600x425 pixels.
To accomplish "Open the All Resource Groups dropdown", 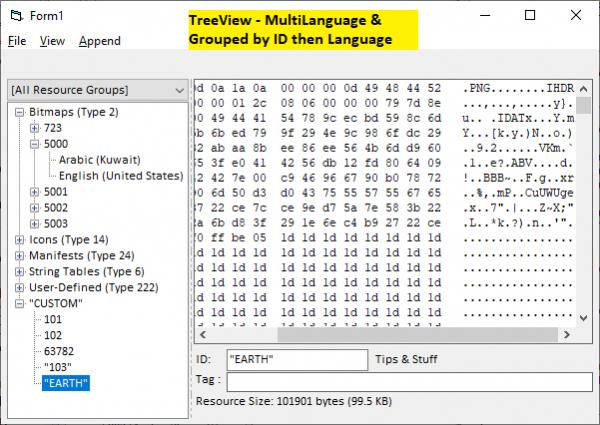I will pos(98,90).
